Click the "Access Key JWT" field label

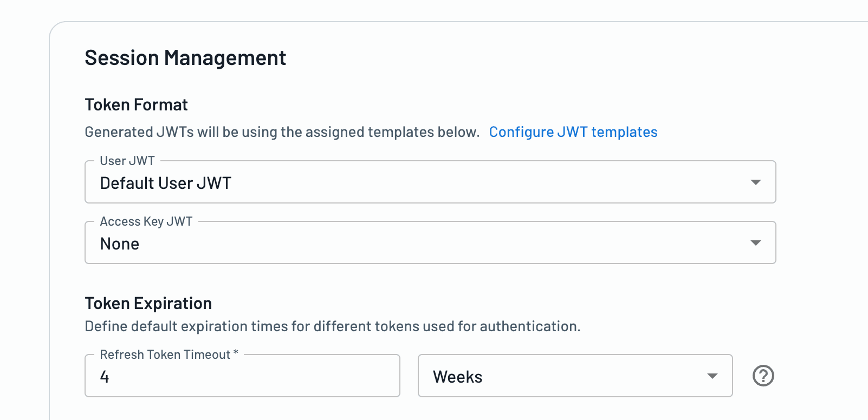(x=146, y=221)
